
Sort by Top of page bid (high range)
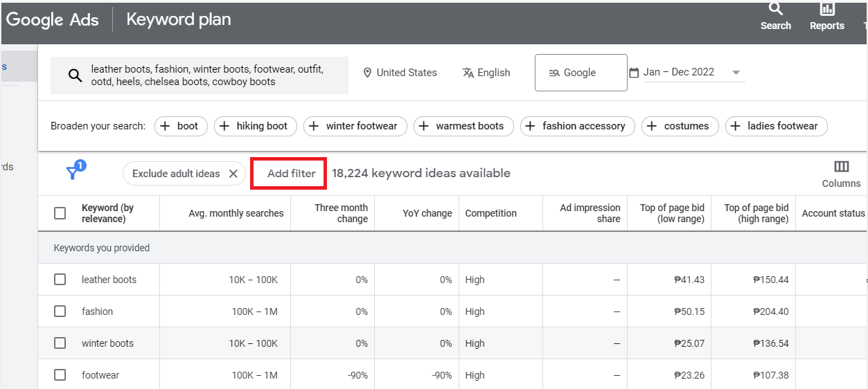(756, 213)
